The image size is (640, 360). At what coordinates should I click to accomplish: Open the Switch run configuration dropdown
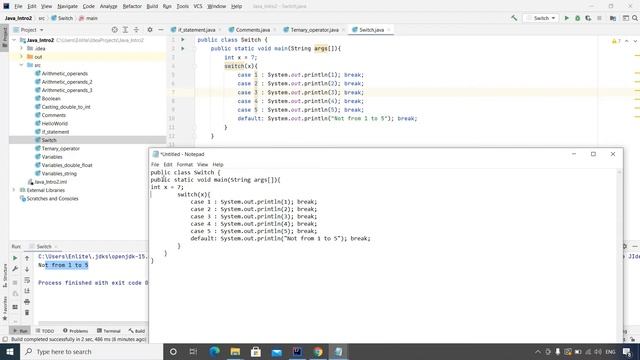541,18
